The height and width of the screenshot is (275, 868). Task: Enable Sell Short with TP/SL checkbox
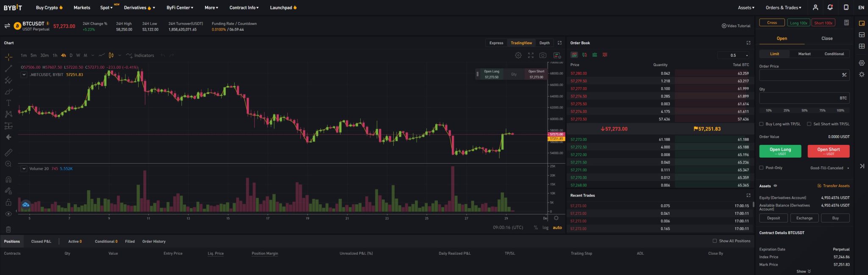(809, 124)
